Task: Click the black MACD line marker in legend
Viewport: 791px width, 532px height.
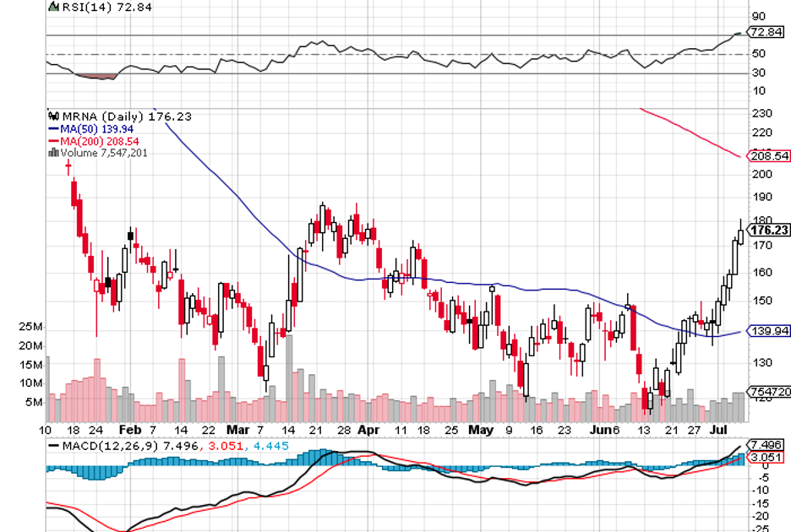Action: click(x=53, y=445)
